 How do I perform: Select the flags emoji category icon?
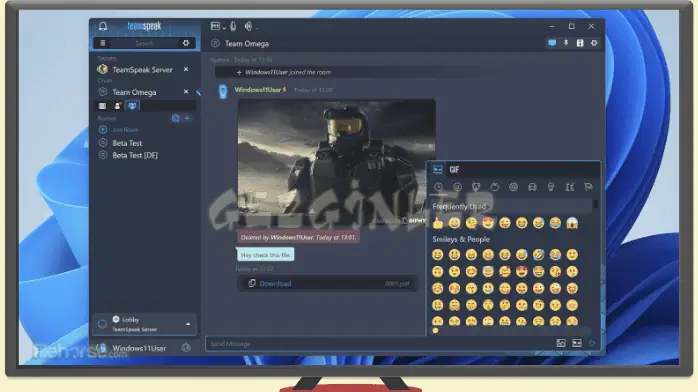(x=588, y=187)
